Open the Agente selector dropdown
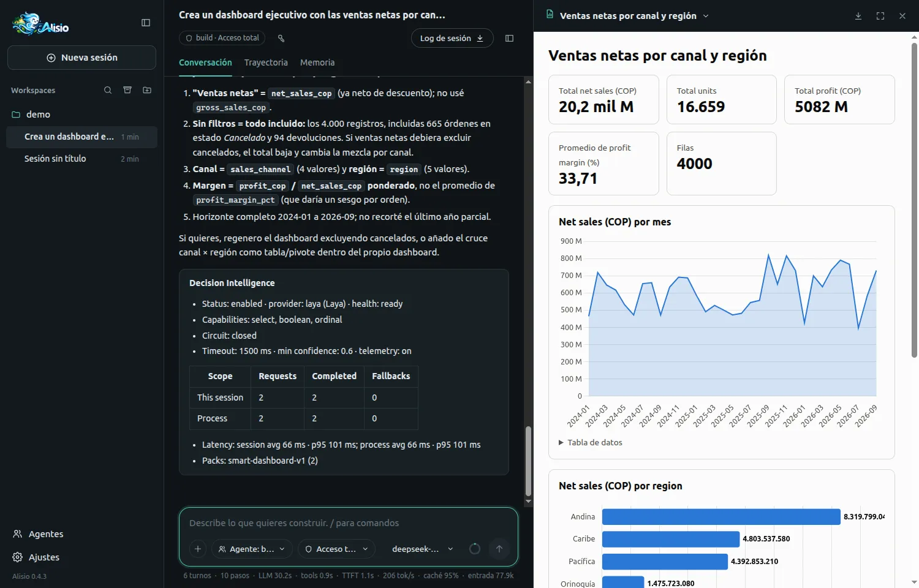 (x=252, y=549)
